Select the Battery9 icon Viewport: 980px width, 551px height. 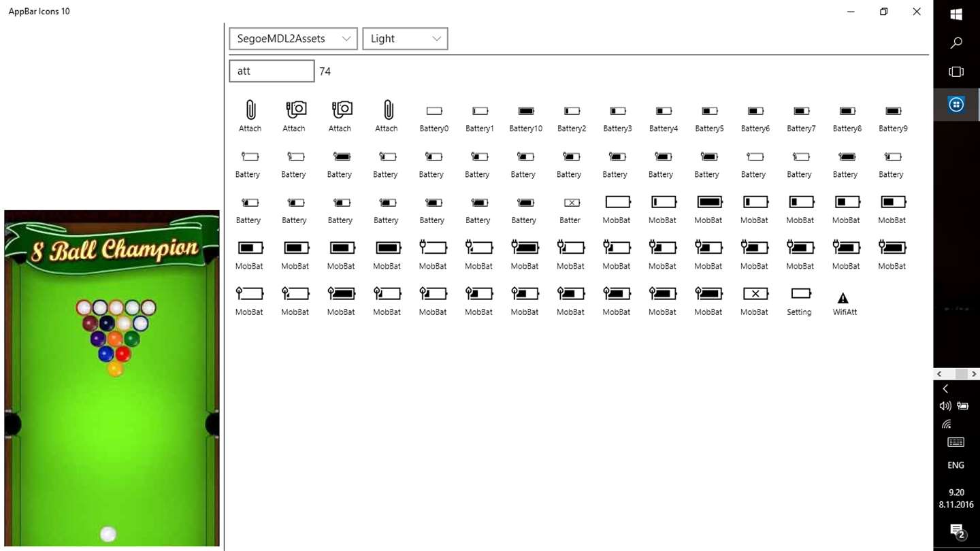(x=894, y=110)
